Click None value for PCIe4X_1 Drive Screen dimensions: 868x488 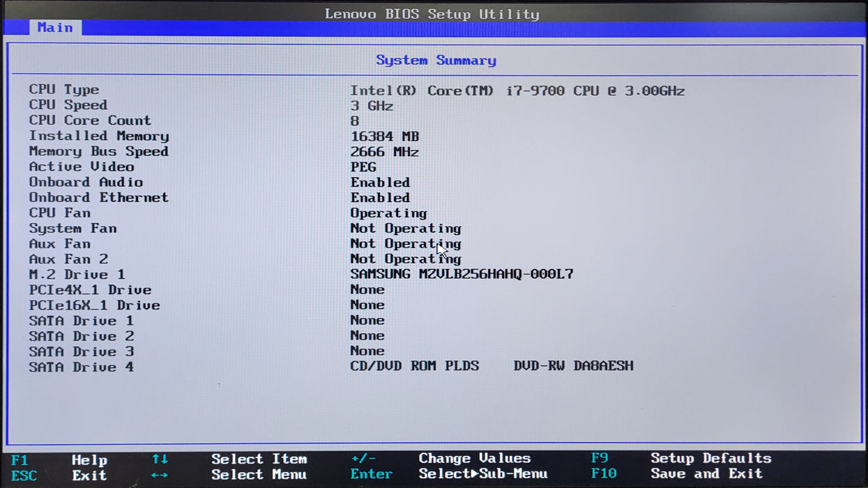coord(367,289)
